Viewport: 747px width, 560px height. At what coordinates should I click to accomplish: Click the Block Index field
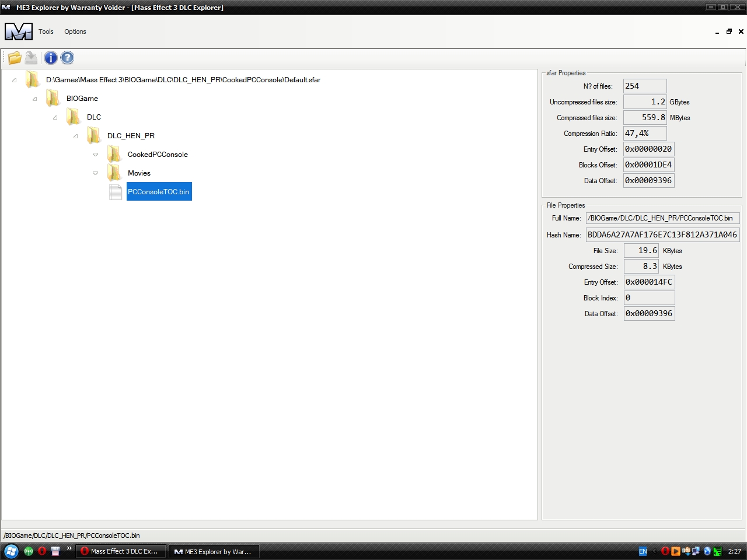[x=650, y=298]
